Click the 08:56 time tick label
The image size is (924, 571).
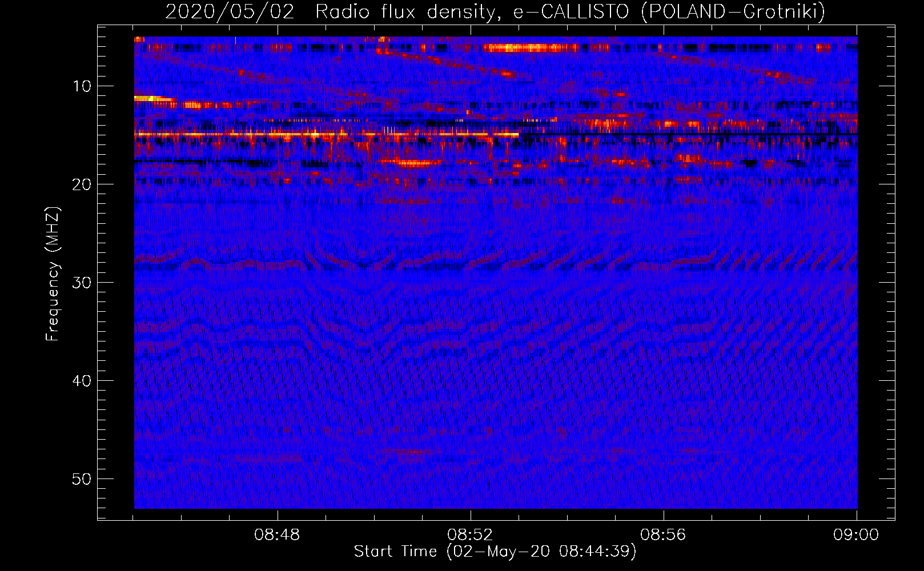663,535
